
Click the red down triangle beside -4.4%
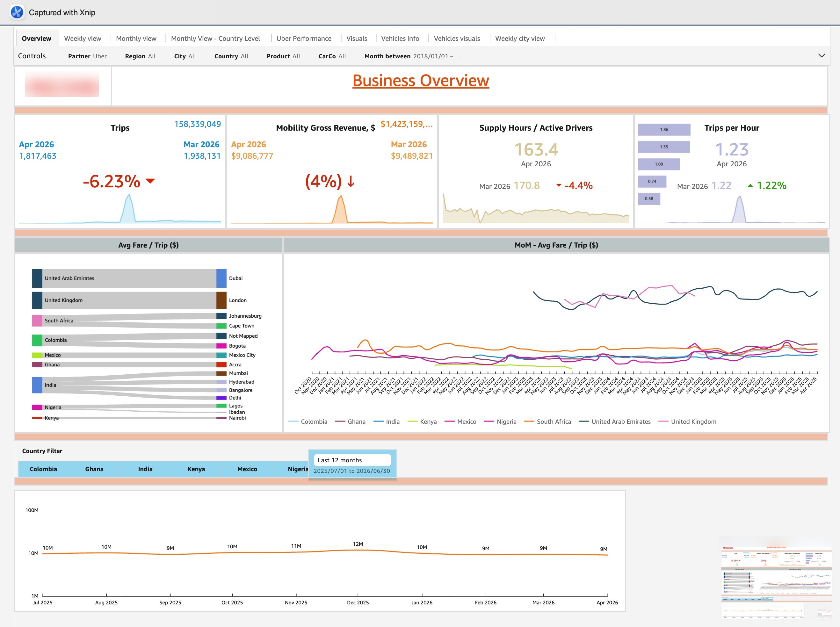(x=559, y=186)
